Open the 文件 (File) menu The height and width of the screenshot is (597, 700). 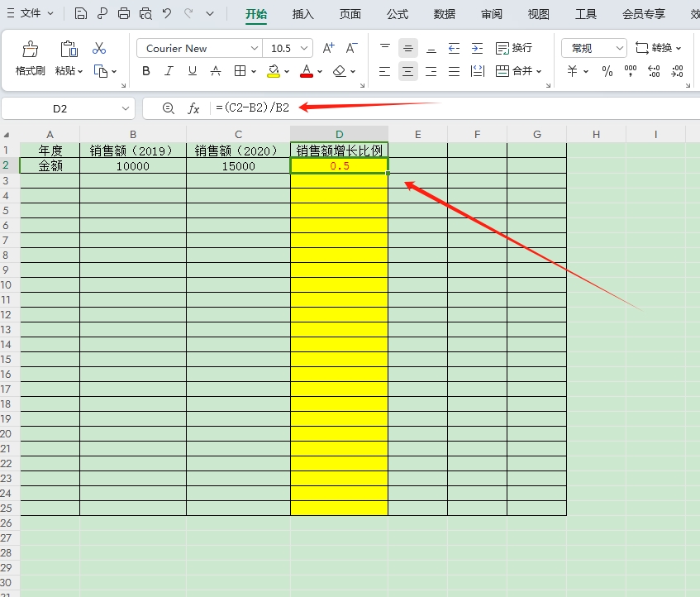click(x=31, y=13)
